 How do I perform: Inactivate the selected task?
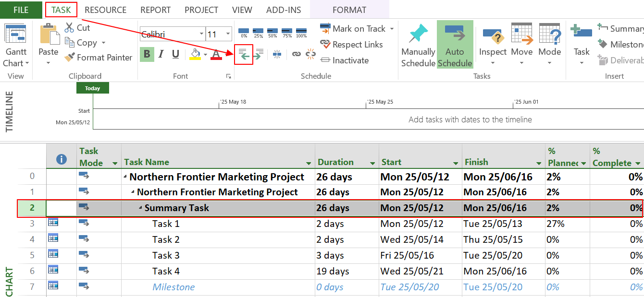345,60
